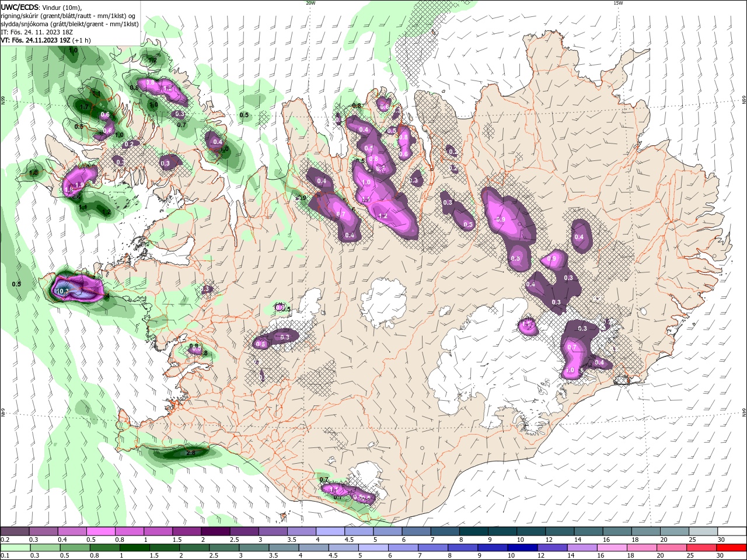This screenshot has width=747, height=560.
Task: Click the darkest purple 2–2.5 snow legend swatch
Action: (x=215, y=531)
